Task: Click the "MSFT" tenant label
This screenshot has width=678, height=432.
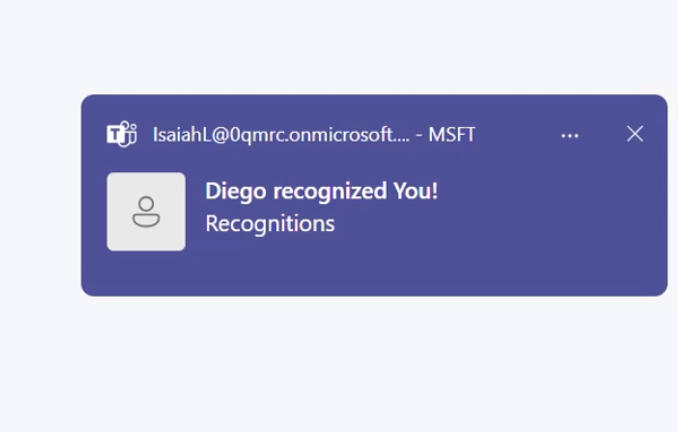Action: 452,135
